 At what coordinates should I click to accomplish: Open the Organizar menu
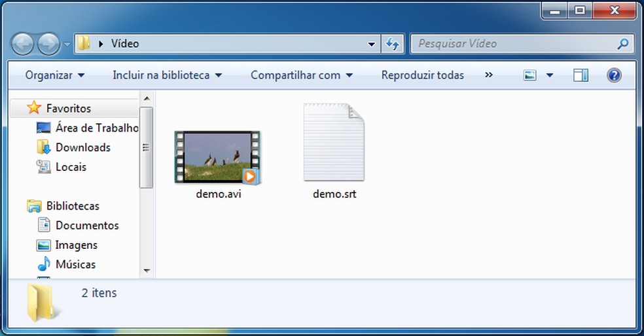pos(54,75)
